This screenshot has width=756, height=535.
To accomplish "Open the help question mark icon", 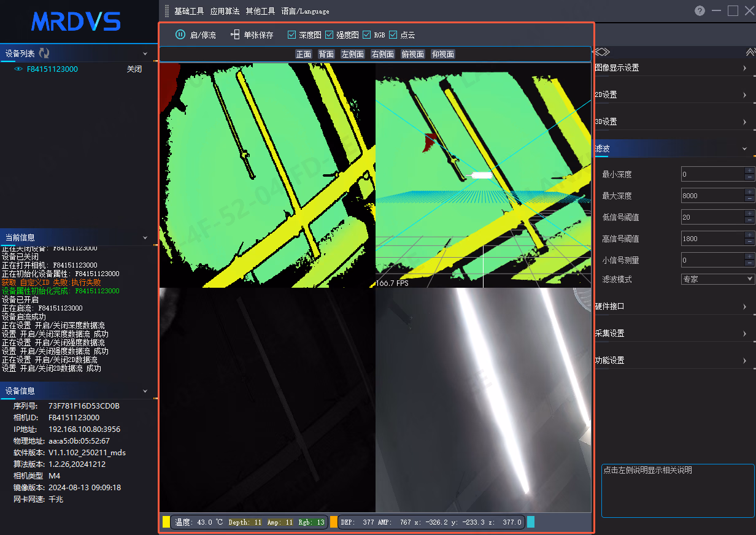I will tap(700, 10).
